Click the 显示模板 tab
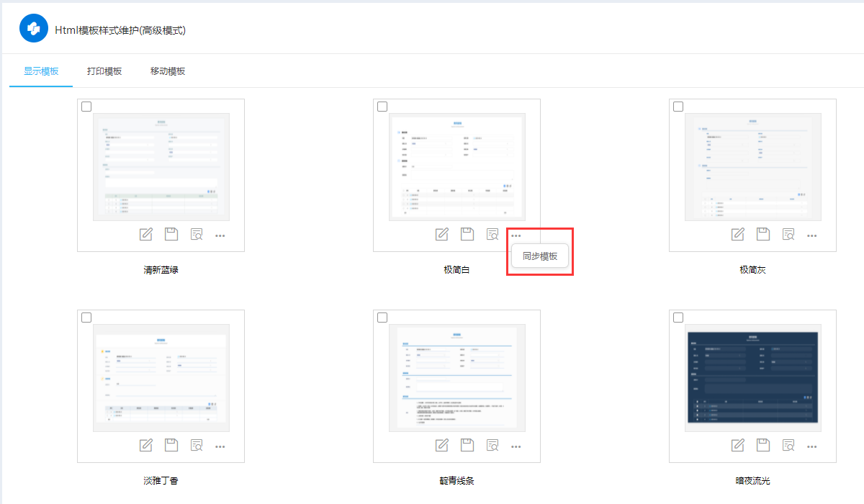This screenshot has height=504, width=864. click(41, 71)
